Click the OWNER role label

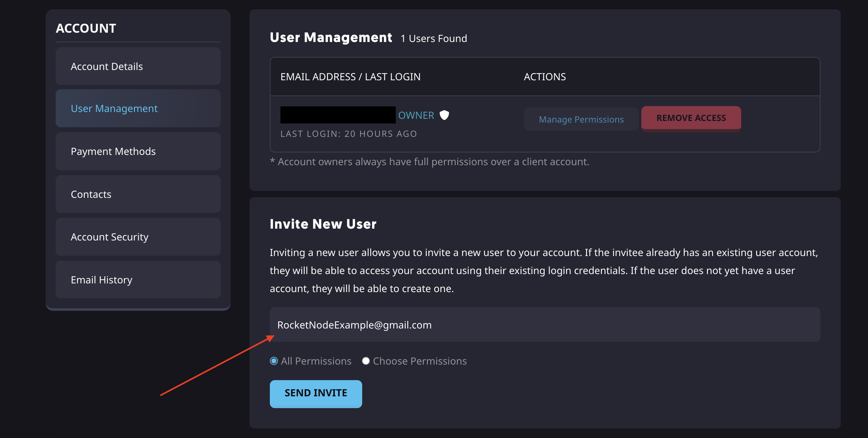coord(416,115)
